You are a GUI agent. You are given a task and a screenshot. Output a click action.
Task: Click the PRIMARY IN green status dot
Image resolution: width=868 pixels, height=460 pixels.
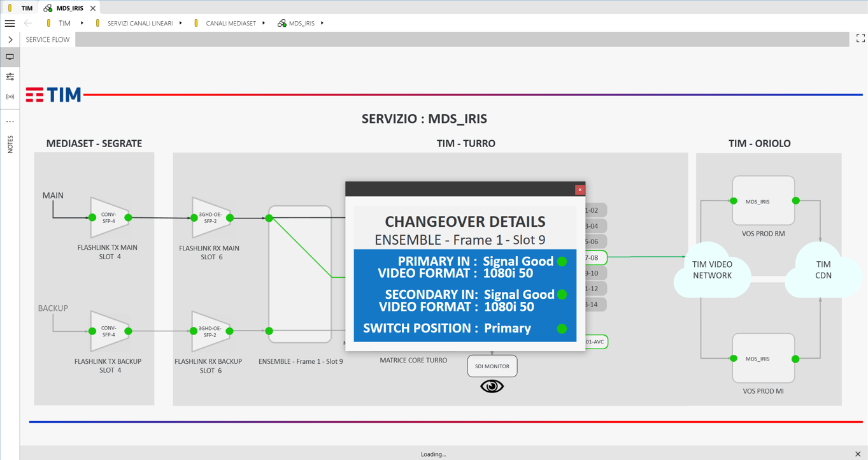click(x=562, y=261)
